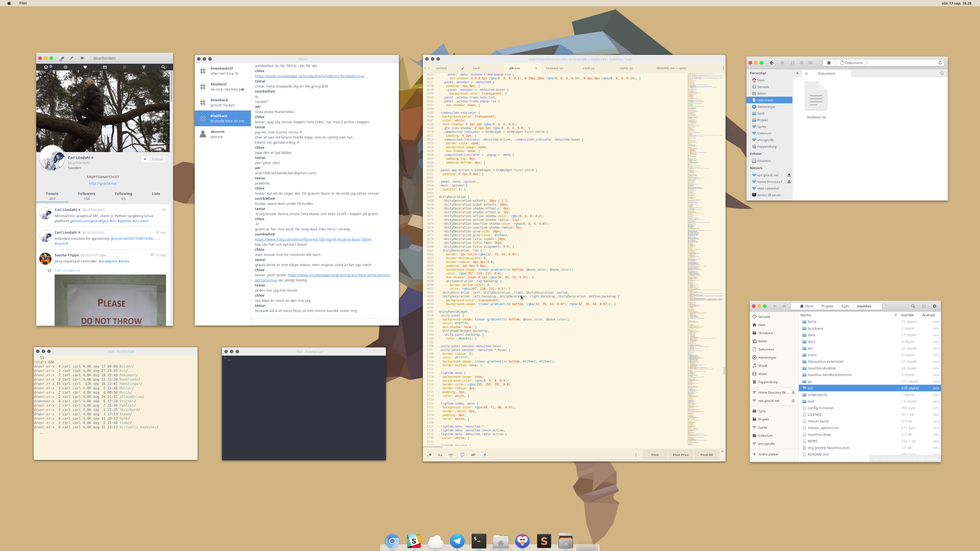The width and height of the screenshot is (980, 551).
Task: Click the new tab plus icon in Dokument window
Action: [x=797, y=73]
